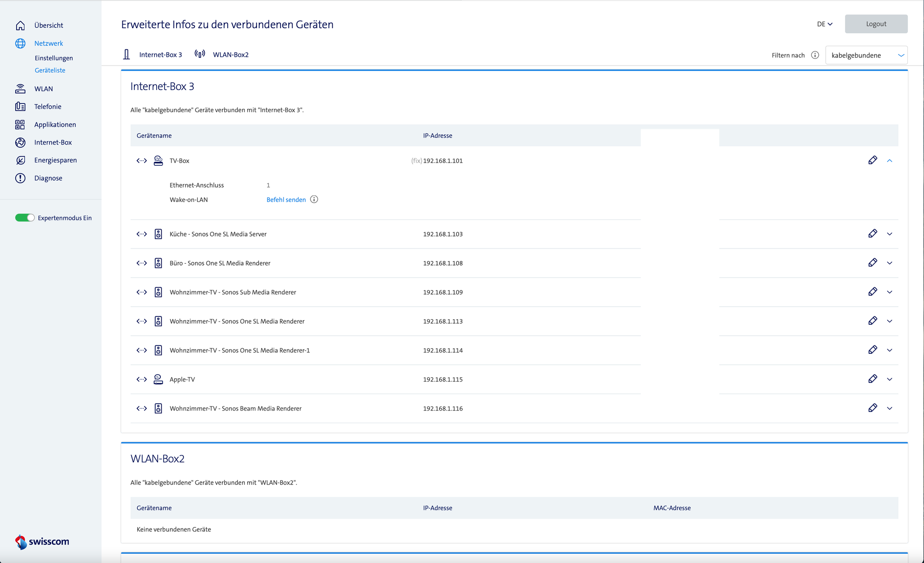Click the Ethernet-Anschluss label of TV-Box
The image size is (924, 563).
coord(196,185)
